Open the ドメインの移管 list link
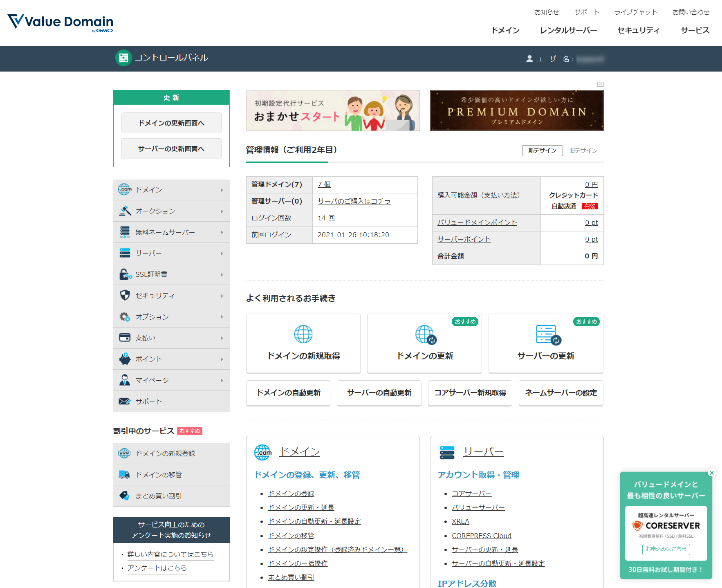 (x=291, y=536)
